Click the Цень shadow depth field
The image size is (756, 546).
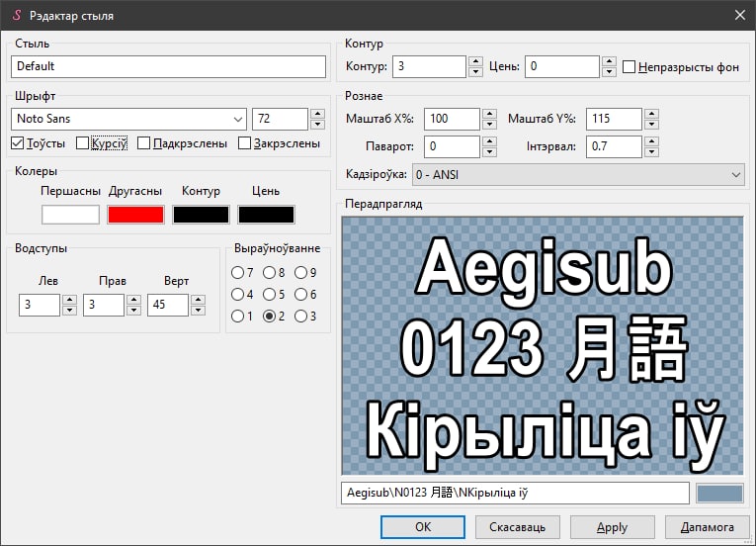pyautogui.click(x=562, y=66)
